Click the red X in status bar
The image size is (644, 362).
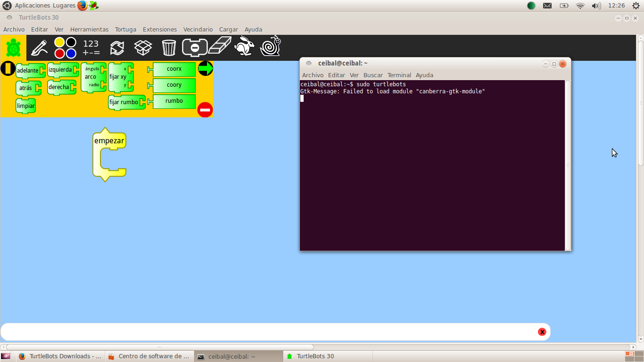tap(542, 332)
